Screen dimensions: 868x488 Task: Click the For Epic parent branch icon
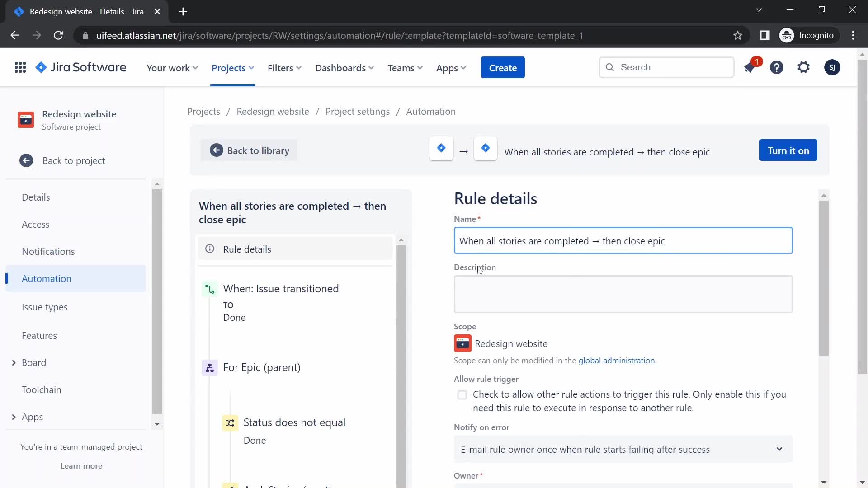[210, 367]
